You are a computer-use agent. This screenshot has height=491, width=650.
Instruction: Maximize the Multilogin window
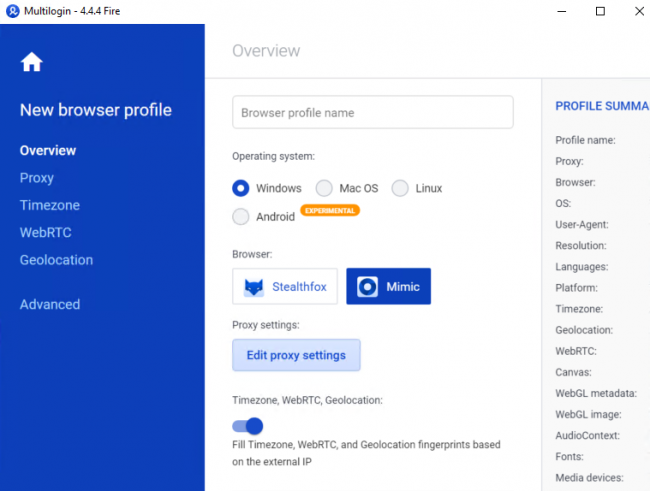pos(600,11)
